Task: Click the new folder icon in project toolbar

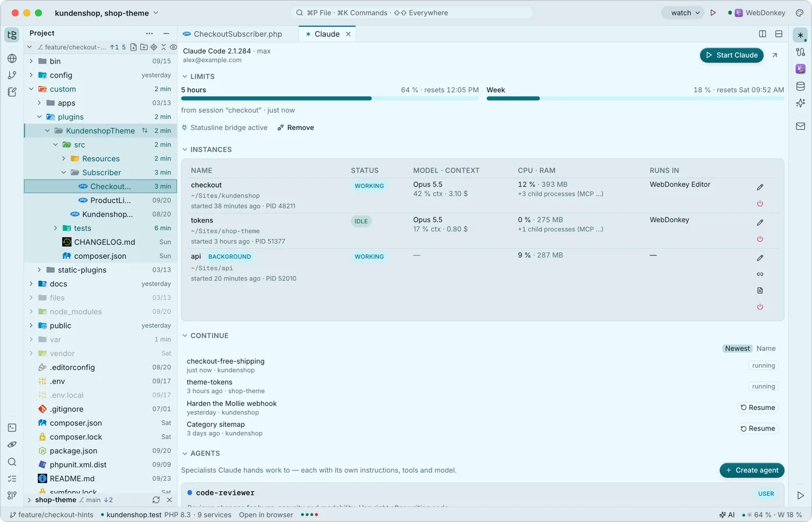Action: coord(144,47)
